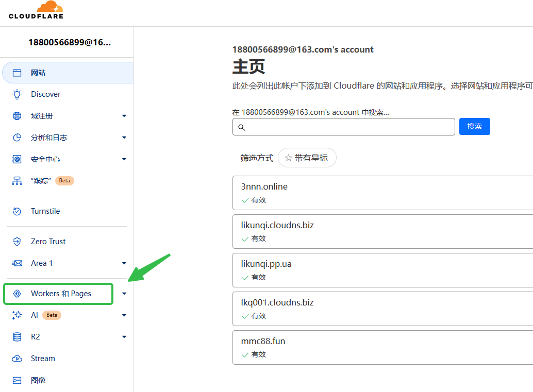
Task: Expand the 分析和日志 submenu arrow
Action: [124, 138]
